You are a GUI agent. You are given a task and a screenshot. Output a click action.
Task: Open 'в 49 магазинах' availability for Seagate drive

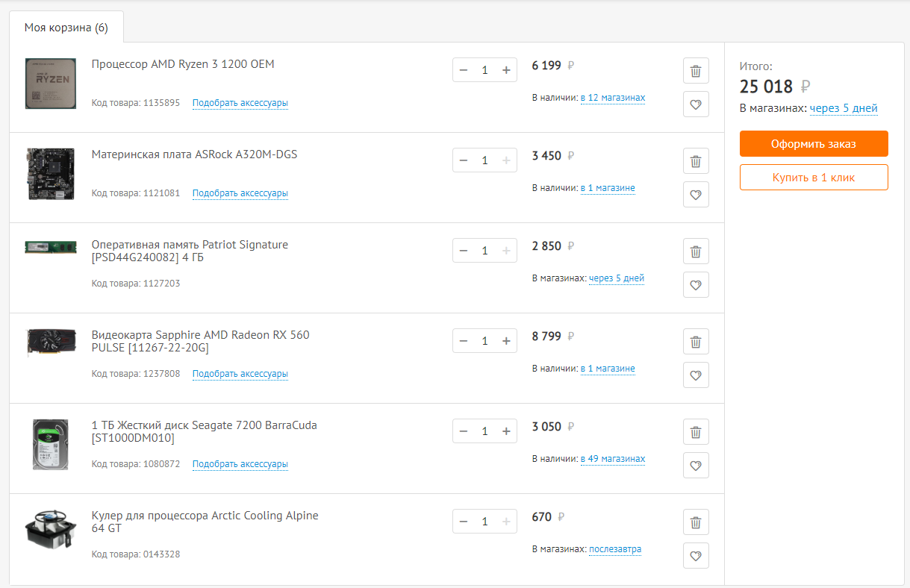click(x=613, y=459)
